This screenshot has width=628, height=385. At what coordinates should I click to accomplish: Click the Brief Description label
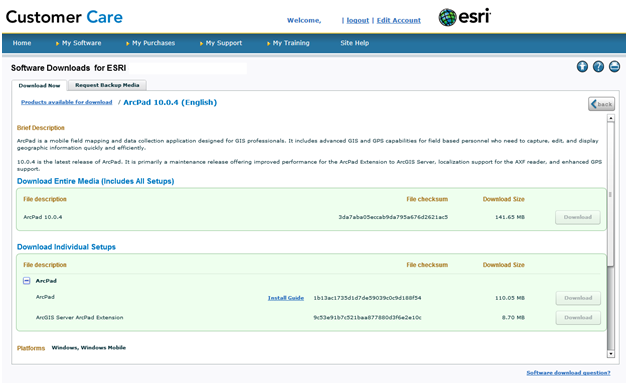(x=40, y=128)
